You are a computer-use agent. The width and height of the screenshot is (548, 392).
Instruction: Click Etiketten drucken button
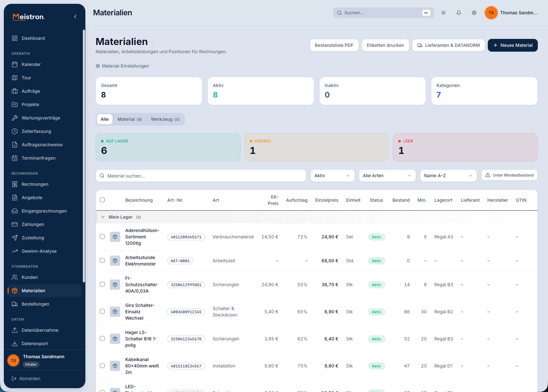point(385,45)
